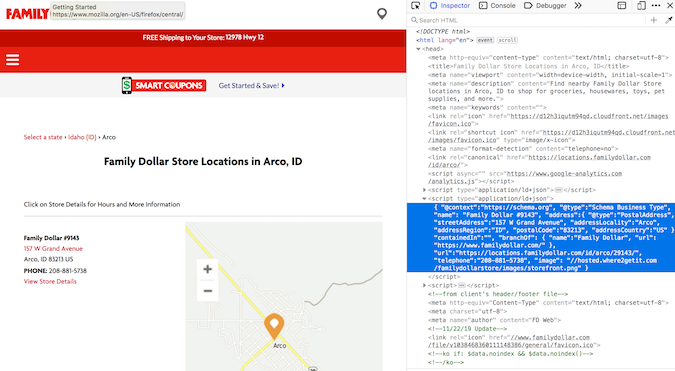Add new node with plus icon
This screenshot has width=675, height=371.
click(653, 20)
